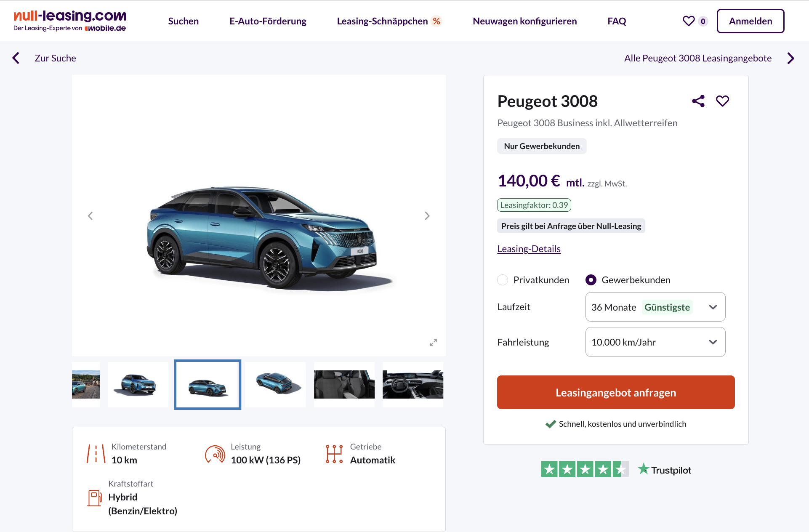
Task: Click the Anmelden button
Action: point(750,21)
